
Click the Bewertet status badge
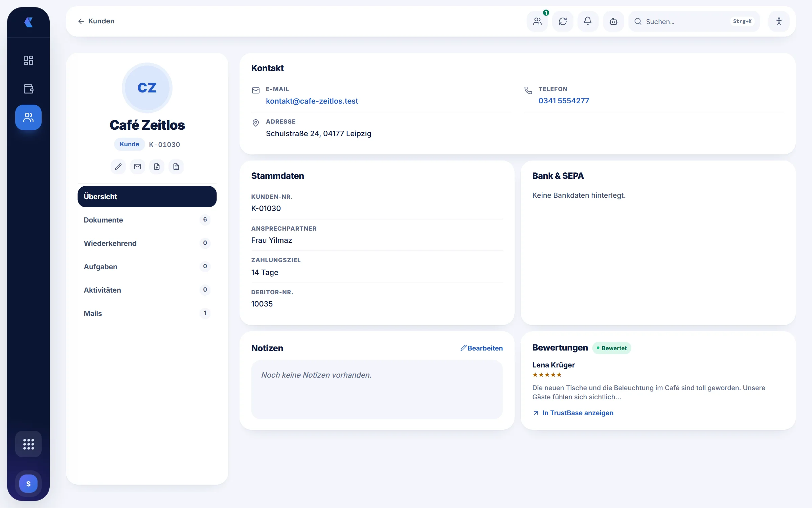click(x=611, y=348)
